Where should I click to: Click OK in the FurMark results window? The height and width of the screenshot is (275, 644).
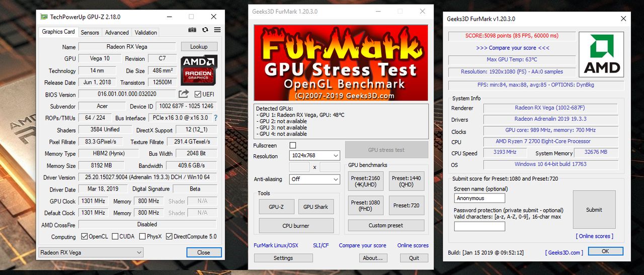(x=605, y=251)
